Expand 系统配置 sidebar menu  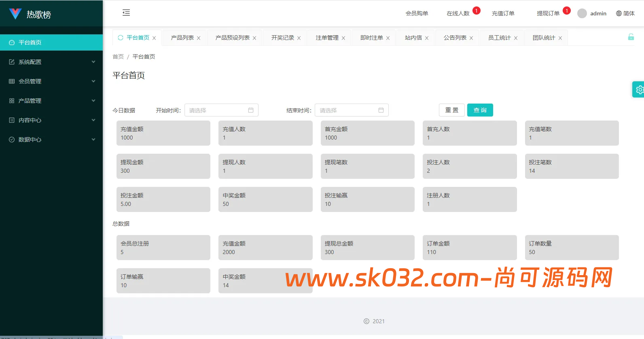coord(51,62)
